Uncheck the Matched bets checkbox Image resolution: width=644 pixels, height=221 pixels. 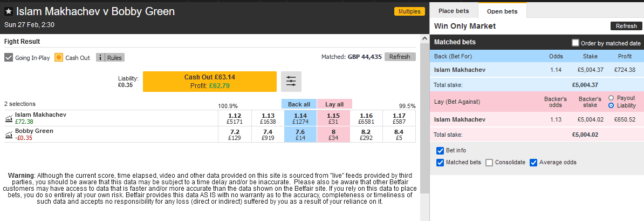[440, 163]
